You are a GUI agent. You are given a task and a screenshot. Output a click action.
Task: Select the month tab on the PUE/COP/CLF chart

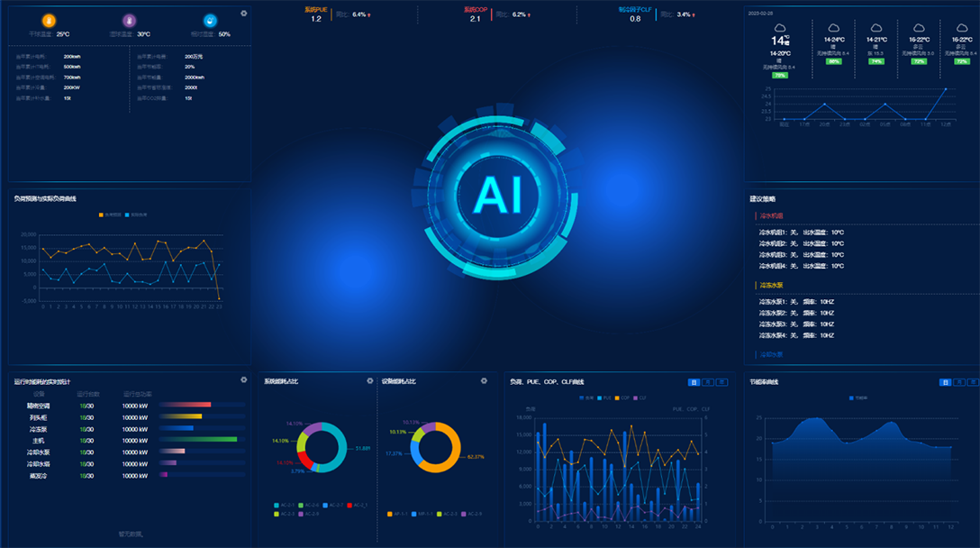tap(707, 382)
